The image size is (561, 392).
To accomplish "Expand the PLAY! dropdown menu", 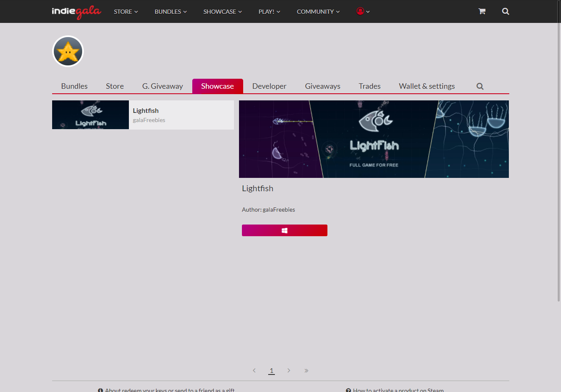I will point(269,12).
